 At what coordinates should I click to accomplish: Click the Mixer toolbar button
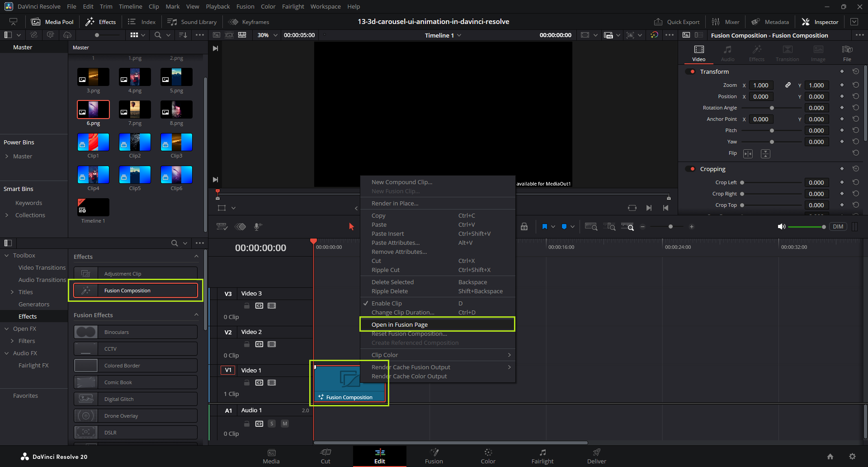pyautogui.click(x=726, y=22)
